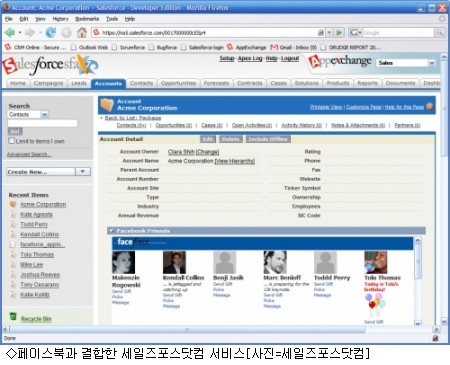Image resolution: width=450 pixels, height=365 pixels.
Task: Open the Printable View link
Action: 326,107
